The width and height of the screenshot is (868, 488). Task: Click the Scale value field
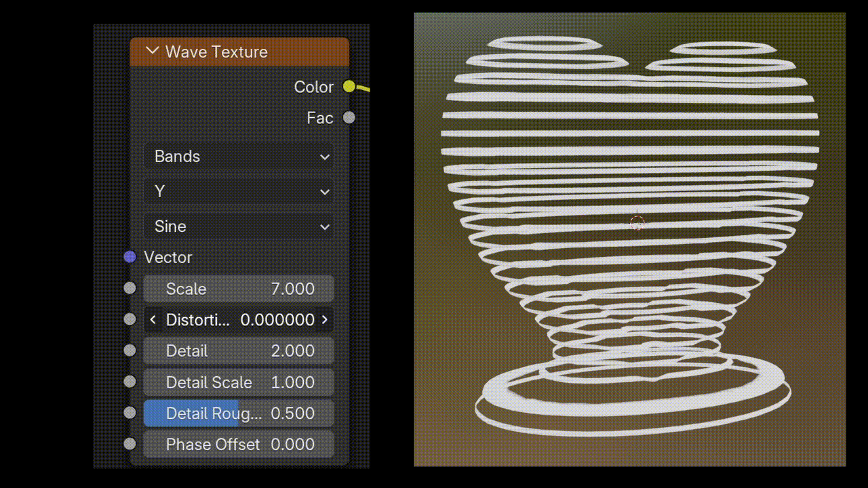tap(239, 289)
